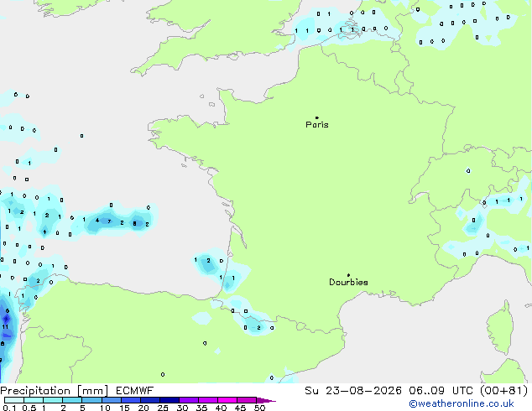Click the above-50 legend arrow tip
Screen dimensions: 532x411
(266, 400)
